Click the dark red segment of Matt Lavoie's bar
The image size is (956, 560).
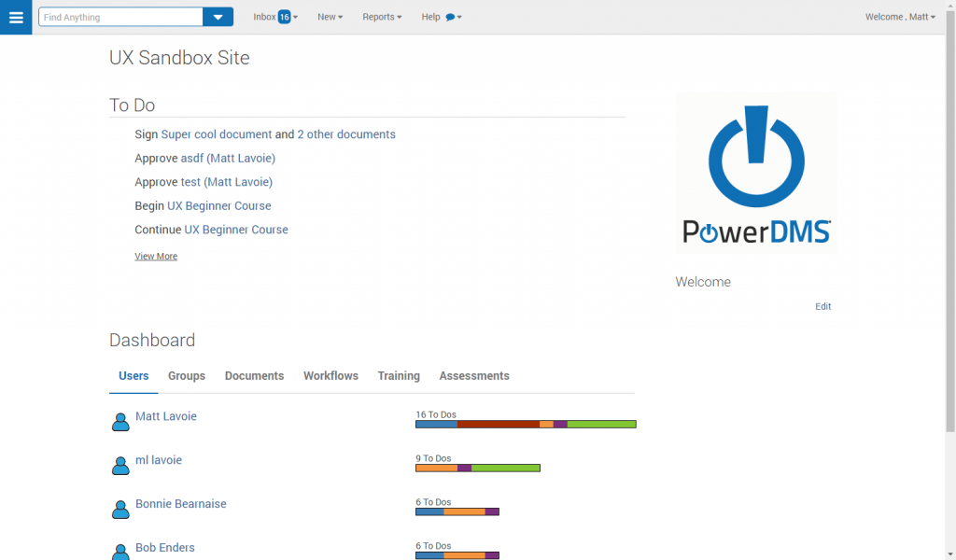point(499,424)
